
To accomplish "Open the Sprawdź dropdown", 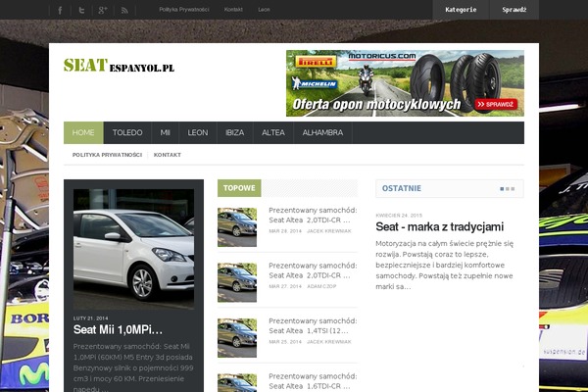I will (514, 10).
